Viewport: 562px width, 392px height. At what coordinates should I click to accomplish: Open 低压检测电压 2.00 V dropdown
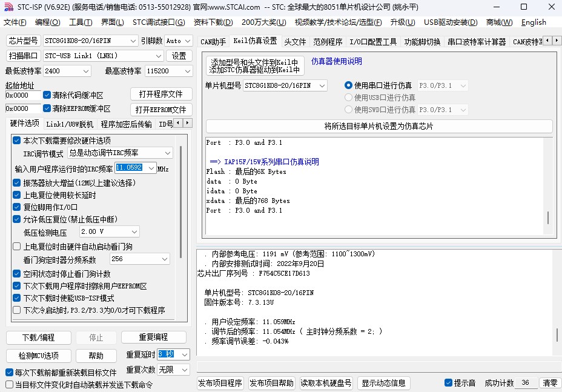coord(110,231)
